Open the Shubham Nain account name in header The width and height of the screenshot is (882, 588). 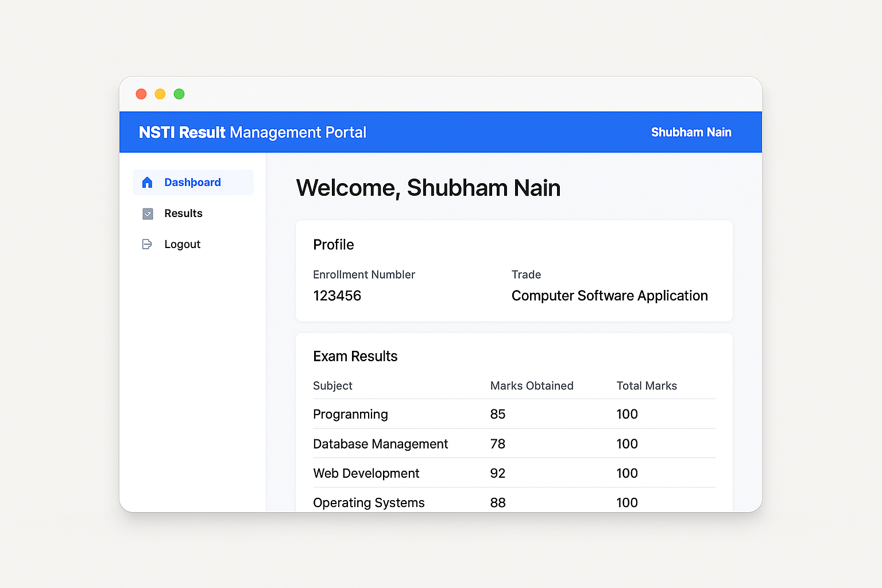tap(691, 132)
